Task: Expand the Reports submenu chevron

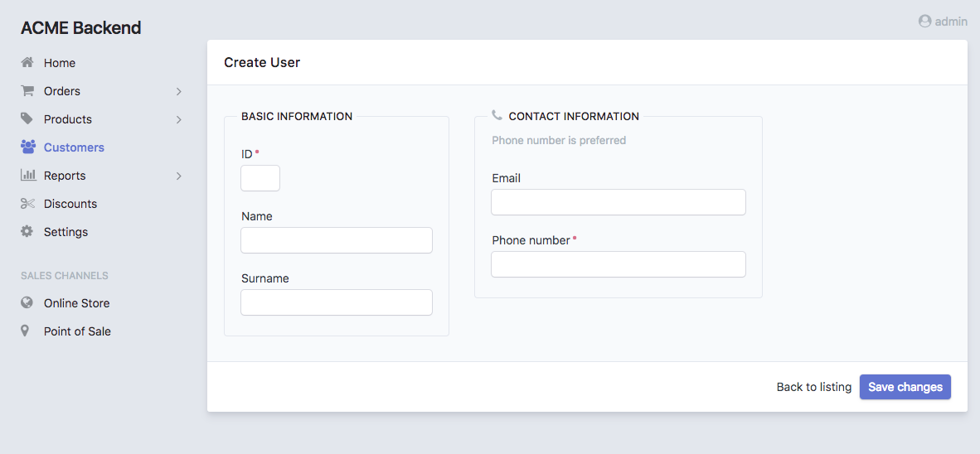Action: click(179, 176)
